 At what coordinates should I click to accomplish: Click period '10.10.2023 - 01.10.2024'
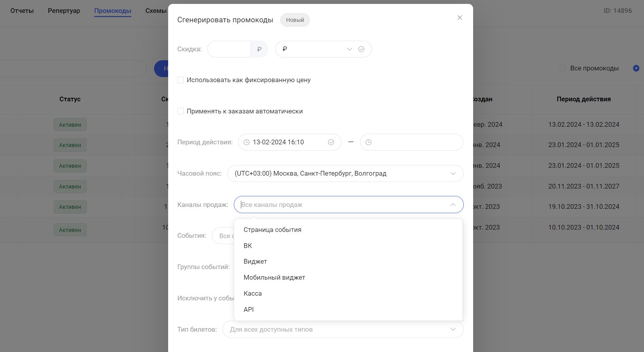[584, 228]
